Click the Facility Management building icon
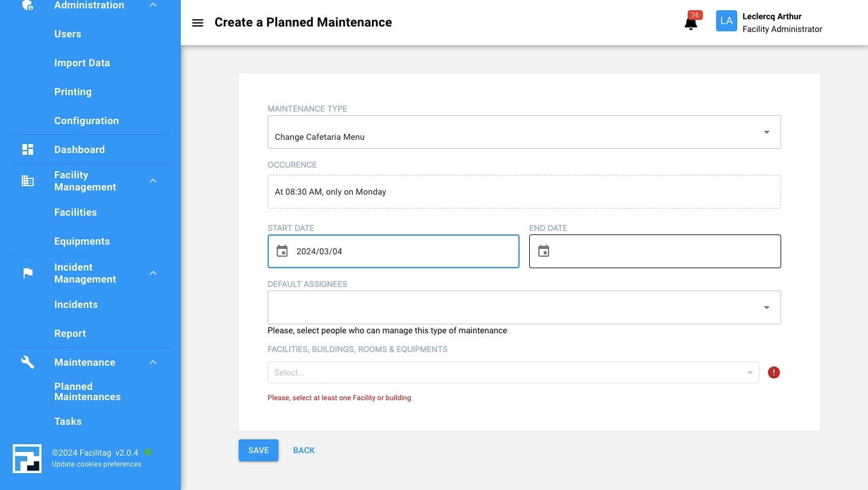This screenshot has height=490, width=868. (x=27, y=180)
